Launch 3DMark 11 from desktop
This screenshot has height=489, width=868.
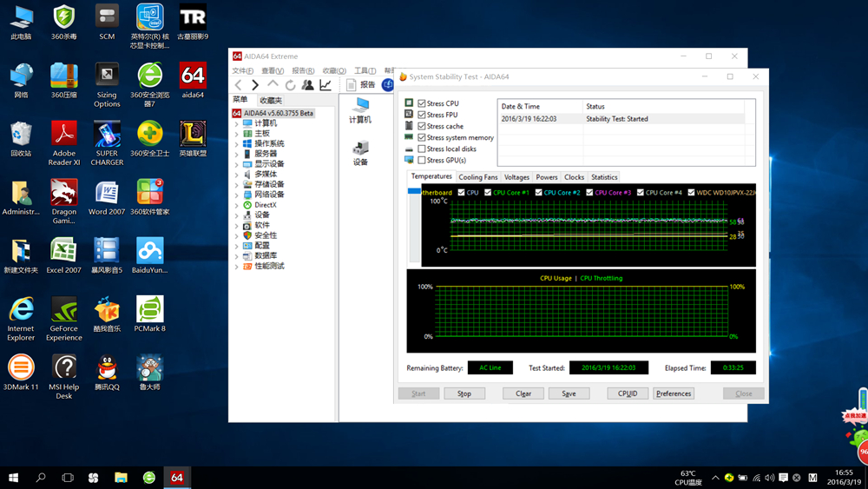[21, 375]
